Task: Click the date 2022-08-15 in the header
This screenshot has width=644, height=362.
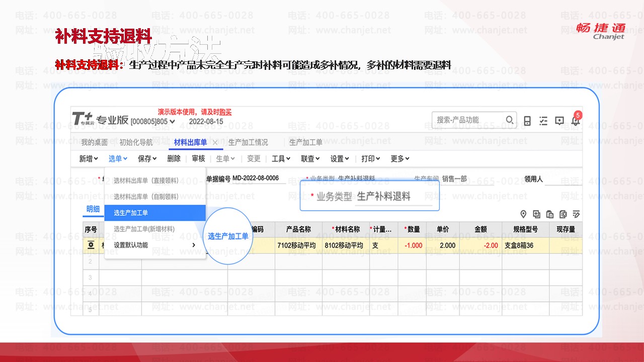Action: [x=206, y=121]
